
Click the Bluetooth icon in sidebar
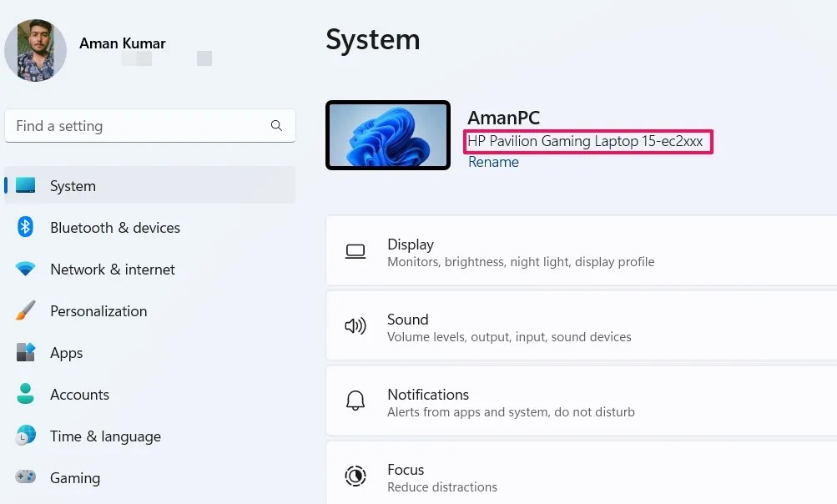(25, 227)
